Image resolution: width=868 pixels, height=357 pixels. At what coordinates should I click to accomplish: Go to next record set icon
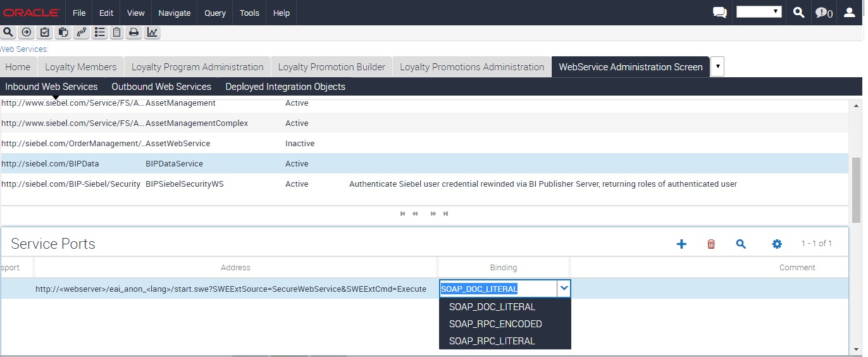click(x=433, y=214)
